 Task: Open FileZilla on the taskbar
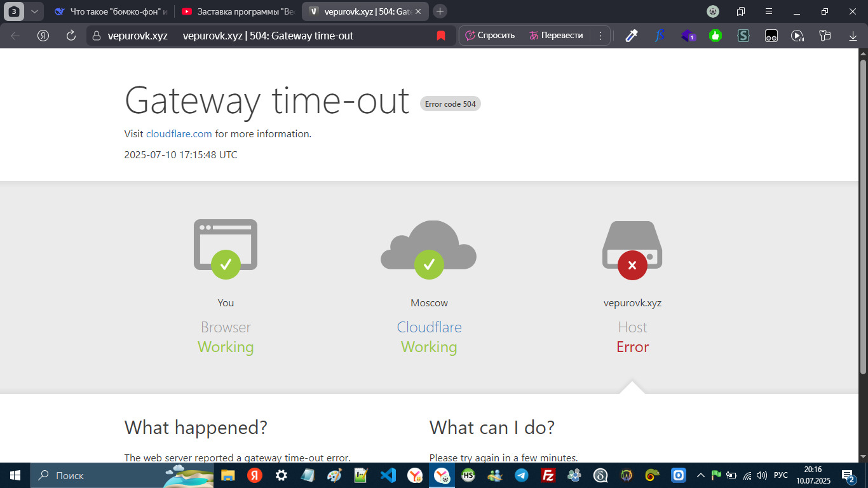click(548, 475)
